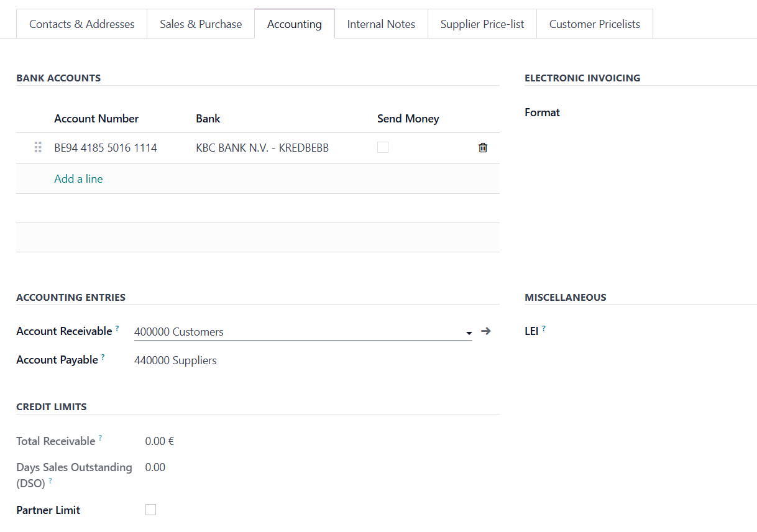Viewport: 757px width, 532px height.
Task: Show help tooltip for Days Sales Outstanding
Action: [x=50, y=481]
